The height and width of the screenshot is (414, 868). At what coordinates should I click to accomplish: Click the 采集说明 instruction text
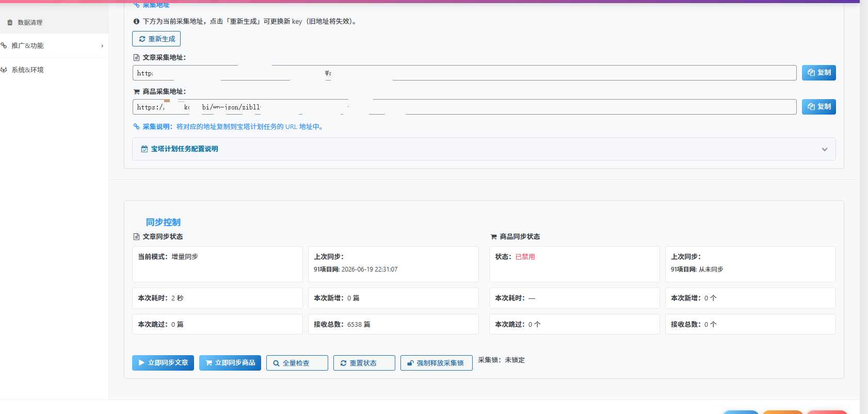[x=233, y=126]
